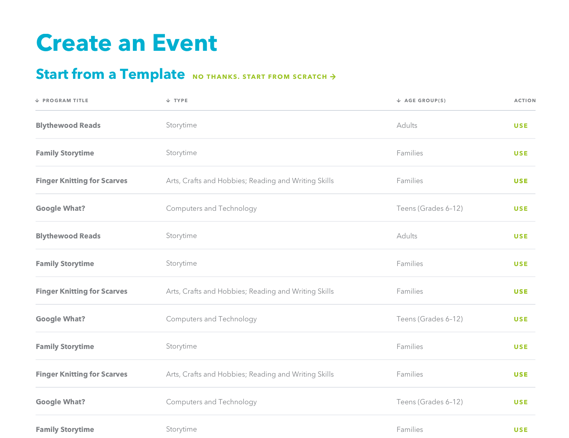Sort table by Type column arrow
Viewport: 569px width, 438px height.
(x=168, y=101)
